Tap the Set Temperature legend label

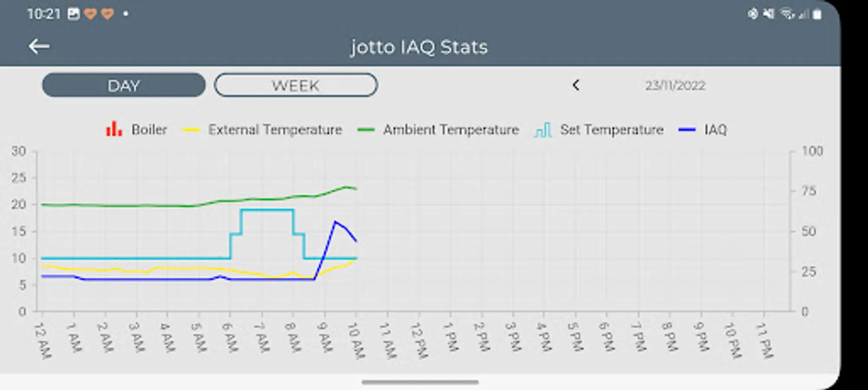(x=611, y=130)
